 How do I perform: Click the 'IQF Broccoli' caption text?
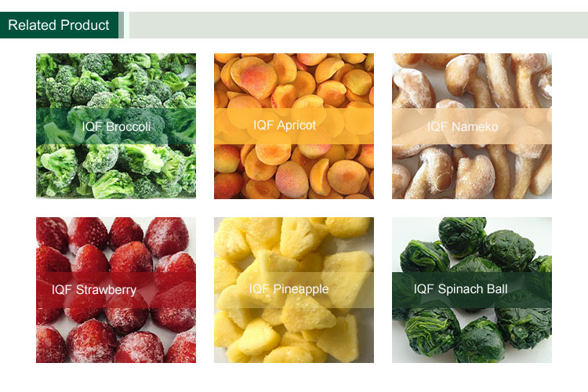[x=116, y=126]
